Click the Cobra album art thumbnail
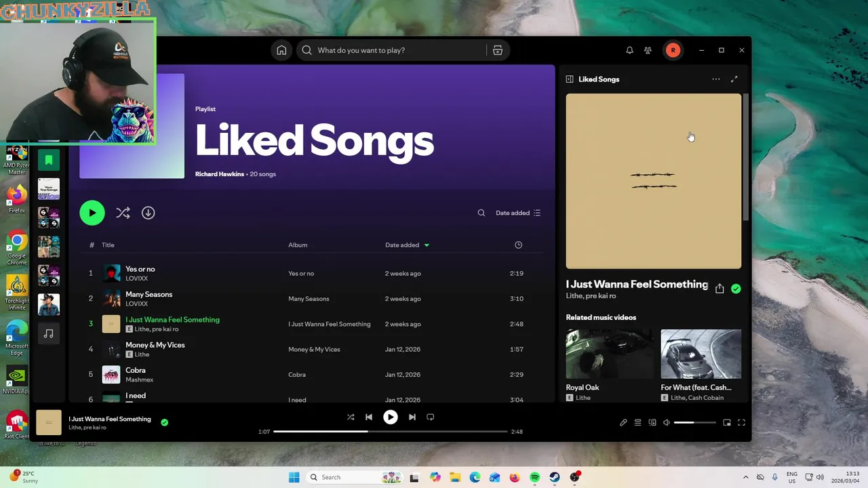Viewport: 868px width, 488px height. 111,374
